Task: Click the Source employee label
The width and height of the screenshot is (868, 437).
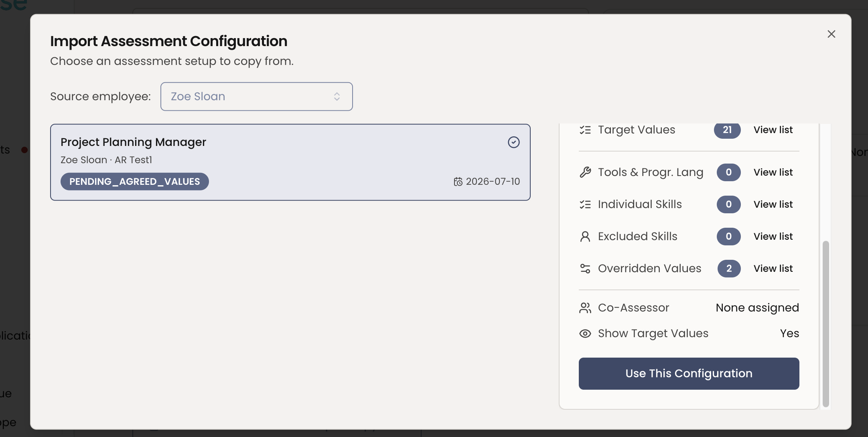Action: 101,97
